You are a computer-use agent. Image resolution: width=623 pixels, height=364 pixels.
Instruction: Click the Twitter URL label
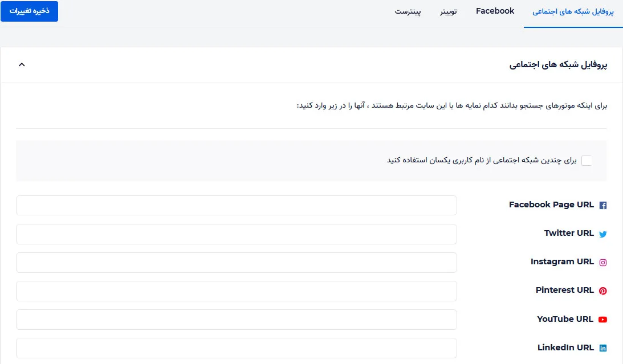pyautogui.click(x=569, y=234)
